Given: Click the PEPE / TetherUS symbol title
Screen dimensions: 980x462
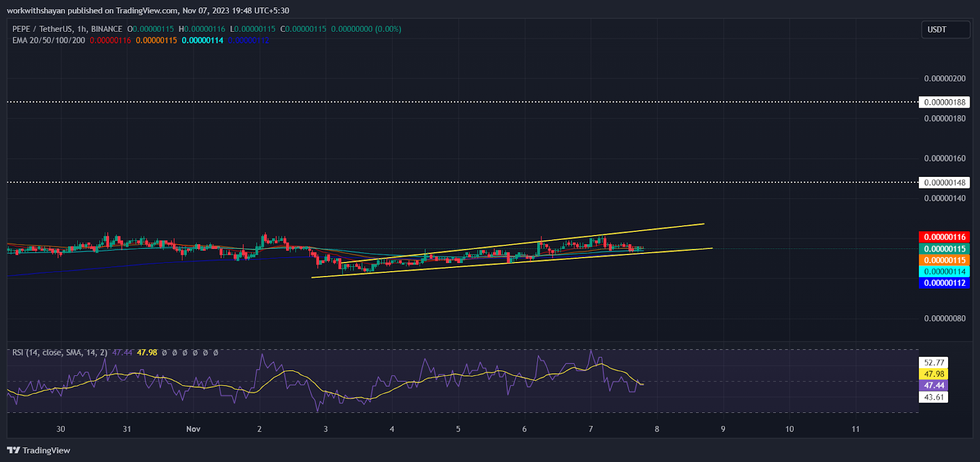Looking at the screenshot, I should (40, 29).
